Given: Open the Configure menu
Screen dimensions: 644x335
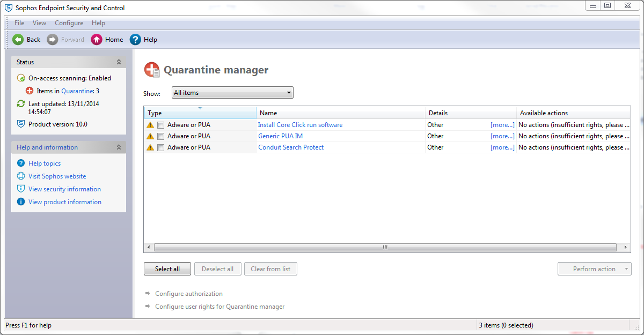Looking at the screenshot, I should tap(69, 23).
